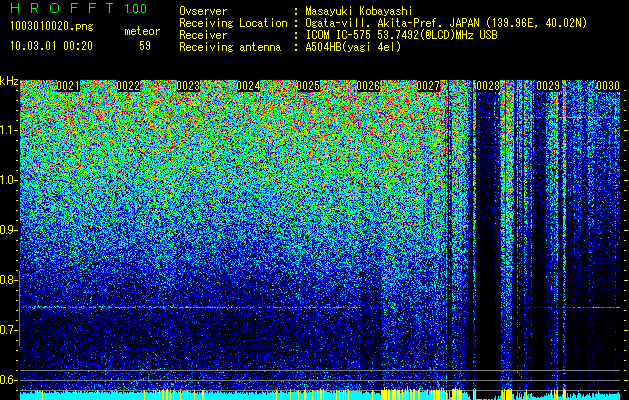Click the 0.9 frequency axis label
629x400 pixels.
click(8, 230)
